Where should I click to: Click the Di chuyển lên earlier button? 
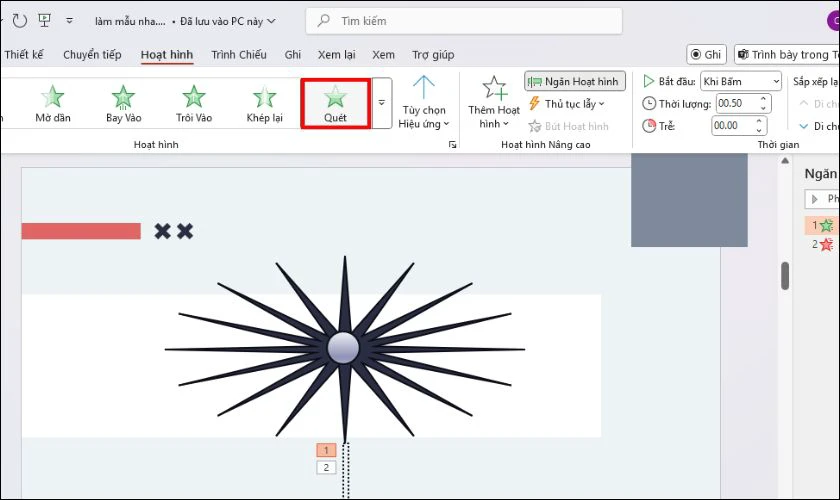point(819,103)
